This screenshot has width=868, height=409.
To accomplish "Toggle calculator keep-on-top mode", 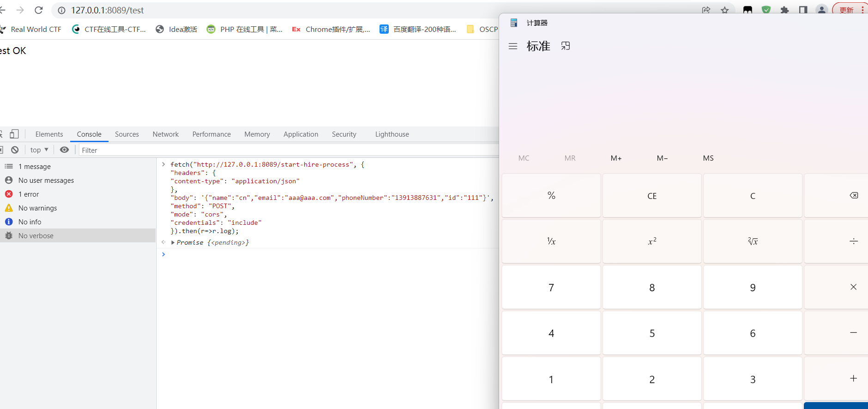I will [566, 46].
